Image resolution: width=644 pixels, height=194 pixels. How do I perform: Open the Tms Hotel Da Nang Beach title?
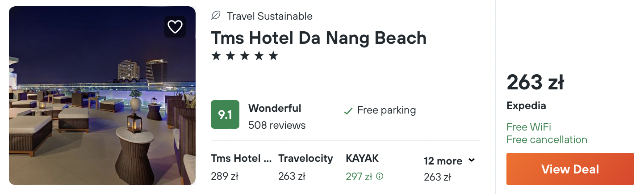[x=318, y=38]
